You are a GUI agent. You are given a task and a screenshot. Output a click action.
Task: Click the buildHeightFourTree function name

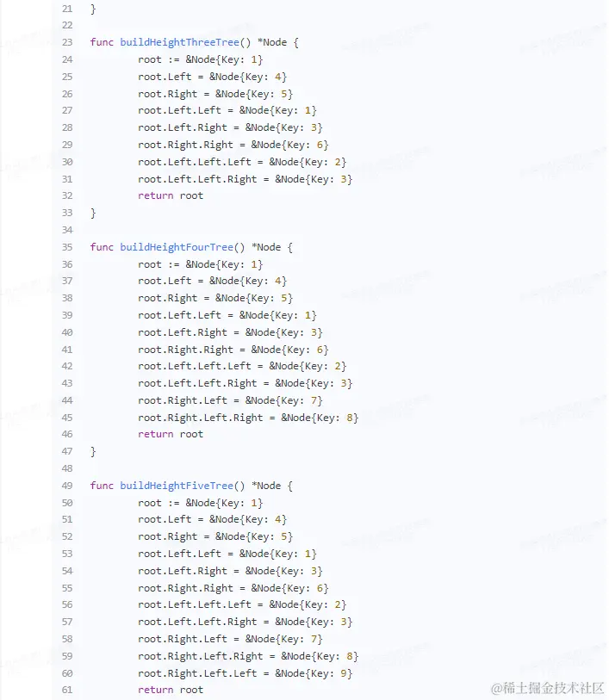click(177, 247)
